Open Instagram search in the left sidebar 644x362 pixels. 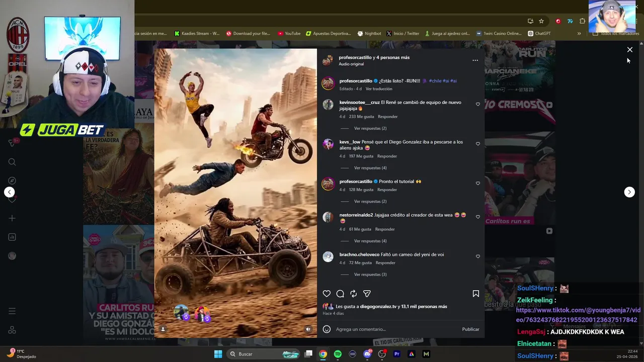coord(12,162)
